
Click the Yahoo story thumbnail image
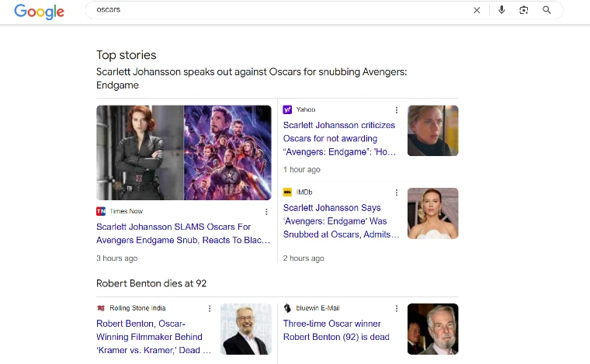(x=432, y=130)
